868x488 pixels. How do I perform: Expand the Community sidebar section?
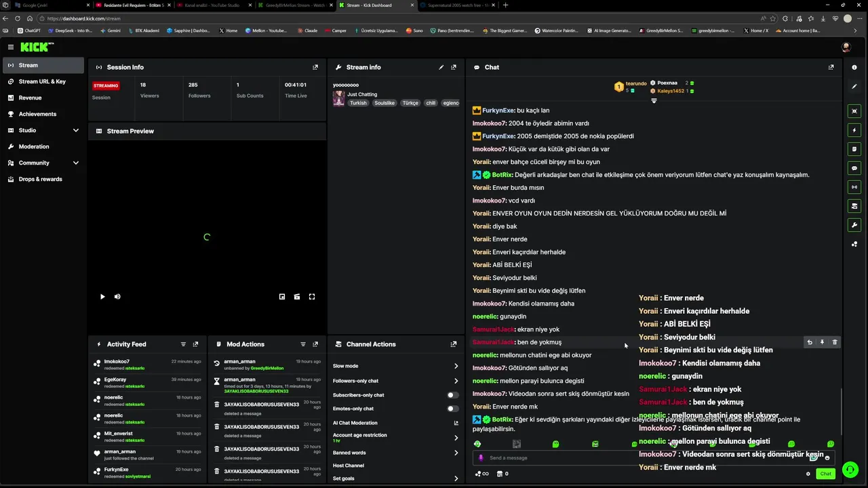75,163
